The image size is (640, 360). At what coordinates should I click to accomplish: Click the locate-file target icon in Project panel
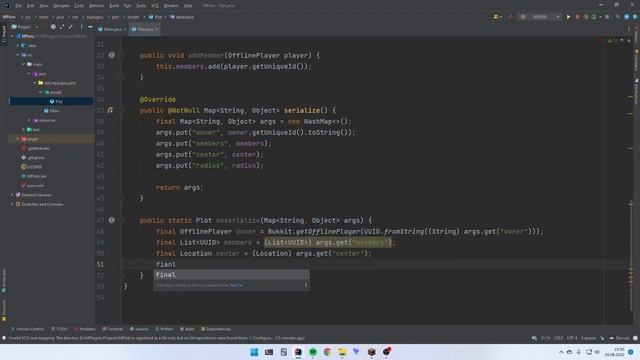pyautogui.click(x=53, y=27)
